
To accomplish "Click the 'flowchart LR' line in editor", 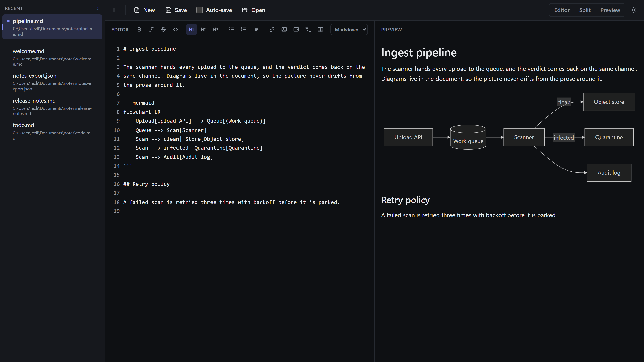I will [142, 112].
